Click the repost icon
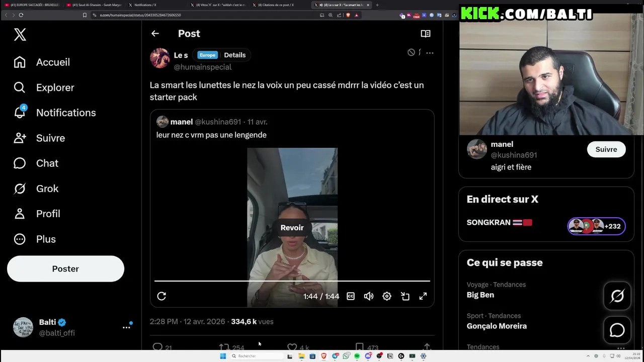The width and height of the screenshot is (644, 362). [224, 347]
